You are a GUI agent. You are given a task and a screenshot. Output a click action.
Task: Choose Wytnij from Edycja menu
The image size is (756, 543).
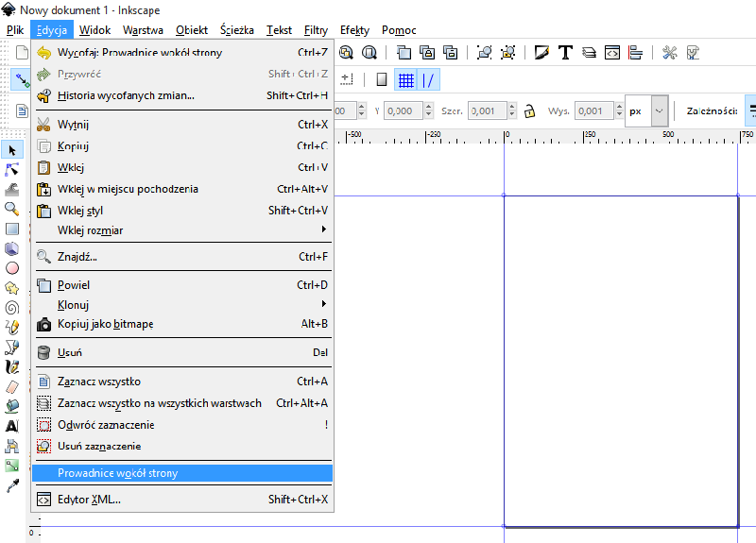tap(182, 125)
